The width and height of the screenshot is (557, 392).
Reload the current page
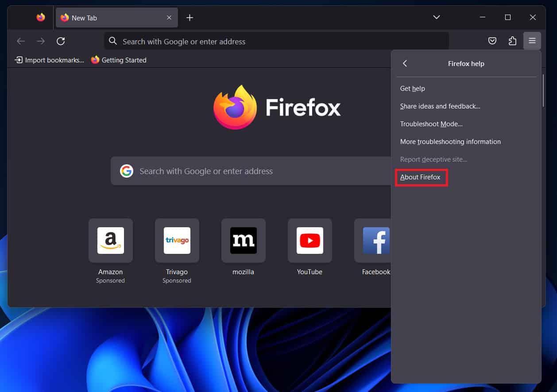tap(61, 41)
